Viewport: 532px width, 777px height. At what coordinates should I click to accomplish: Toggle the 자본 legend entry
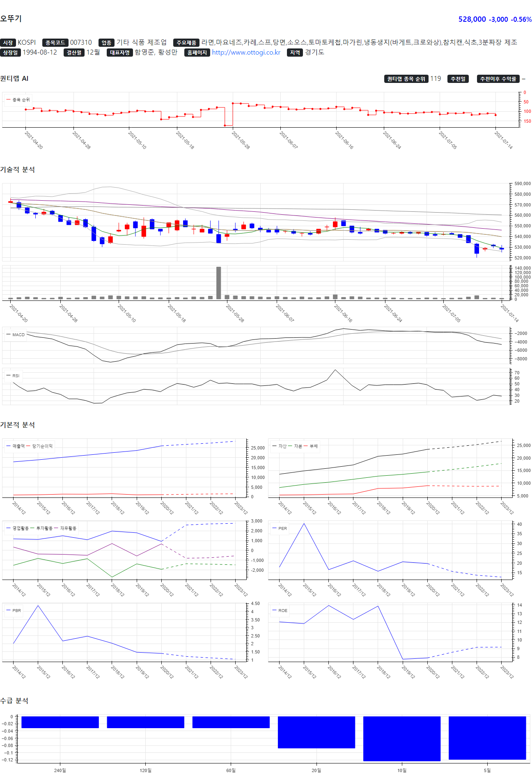[295, 446]
